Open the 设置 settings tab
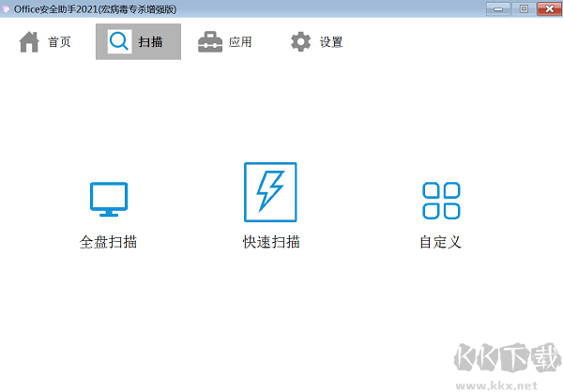 click(317, 41)
